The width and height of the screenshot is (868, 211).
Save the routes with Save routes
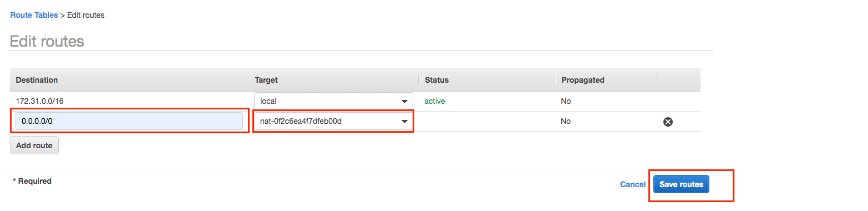(x=681, y=184)
